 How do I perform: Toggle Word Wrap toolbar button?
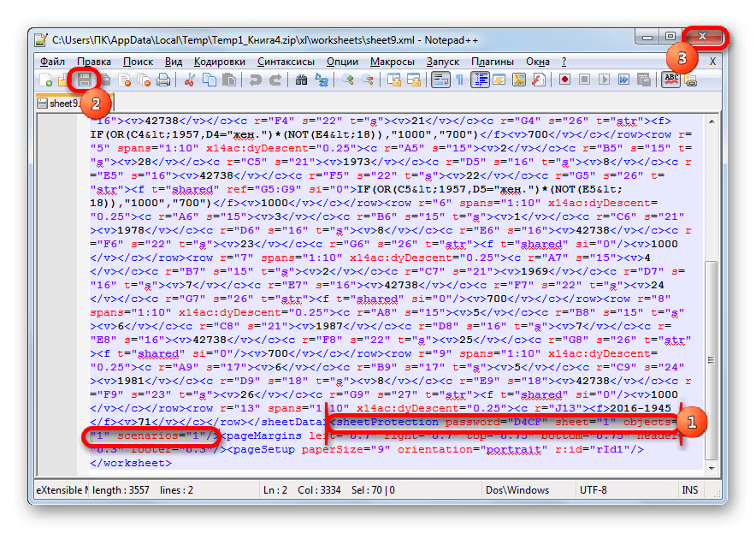tap(440, 80)
